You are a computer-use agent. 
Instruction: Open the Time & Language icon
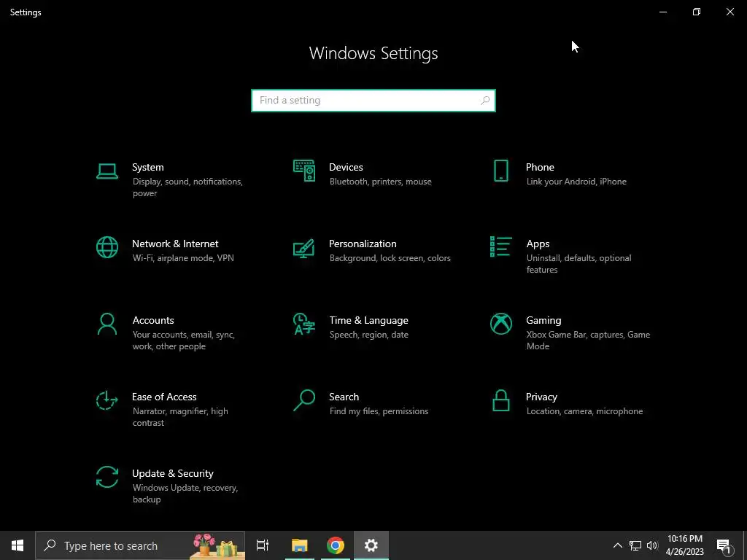click(x=304, y=324)
